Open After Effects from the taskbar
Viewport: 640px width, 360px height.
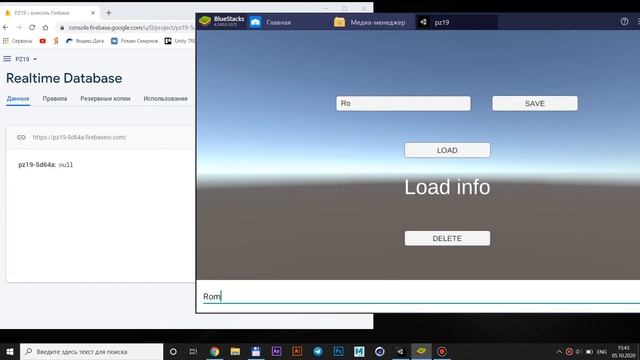[276, 351]
